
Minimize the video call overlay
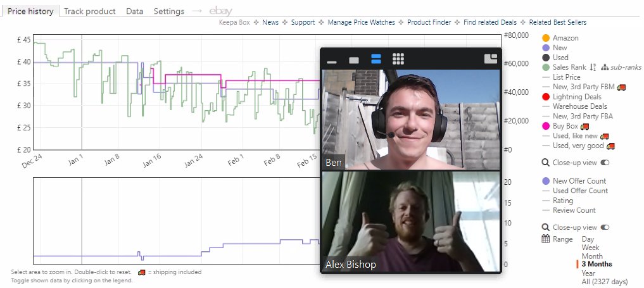tap(332, 63)
